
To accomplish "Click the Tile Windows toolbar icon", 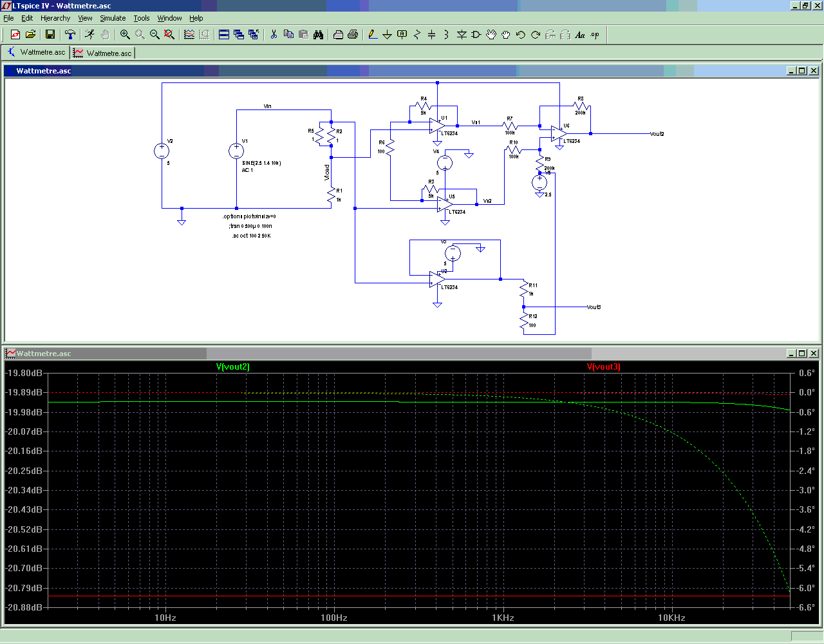I will (x=224, y=35).
